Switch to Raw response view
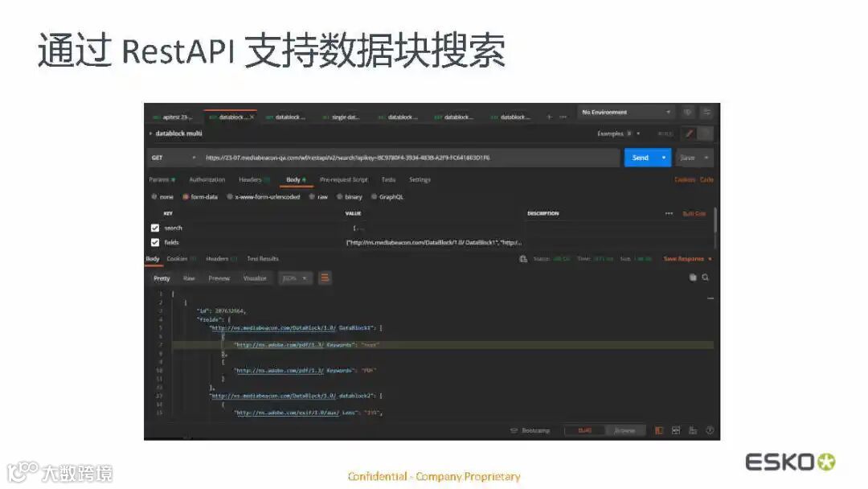Image resolution: width=868 pixels, height=489 pixels. (190, 278)
